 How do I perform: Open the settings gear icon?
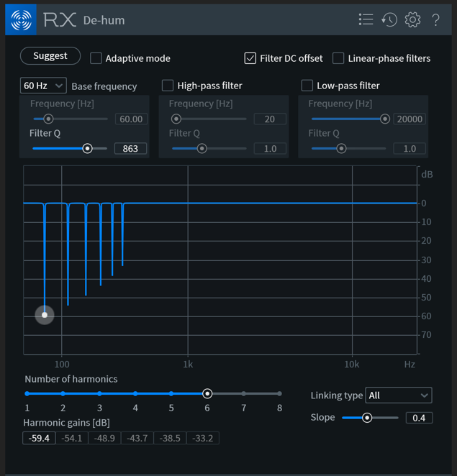412,19
